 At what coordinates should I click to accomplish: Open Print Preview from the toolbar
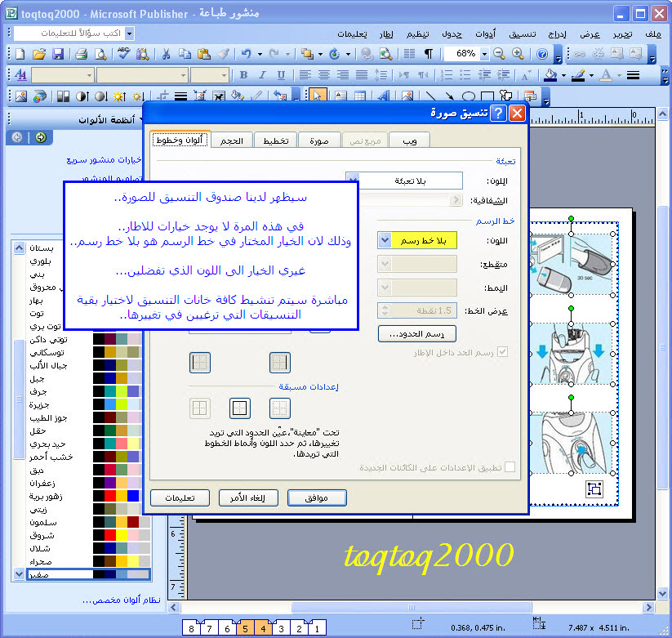click(x=100, y=54)
